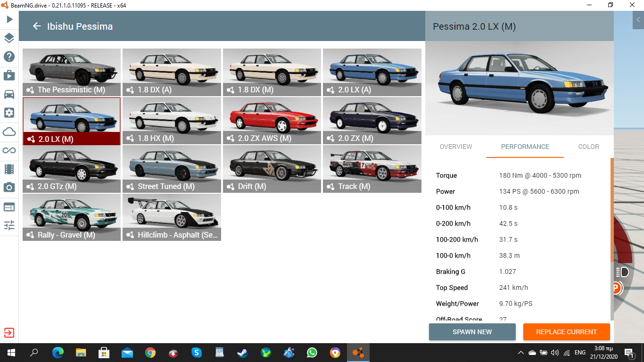The image size is (644, 362).
Task: Select the Track (M) configuration
Action: pos(372,169)
